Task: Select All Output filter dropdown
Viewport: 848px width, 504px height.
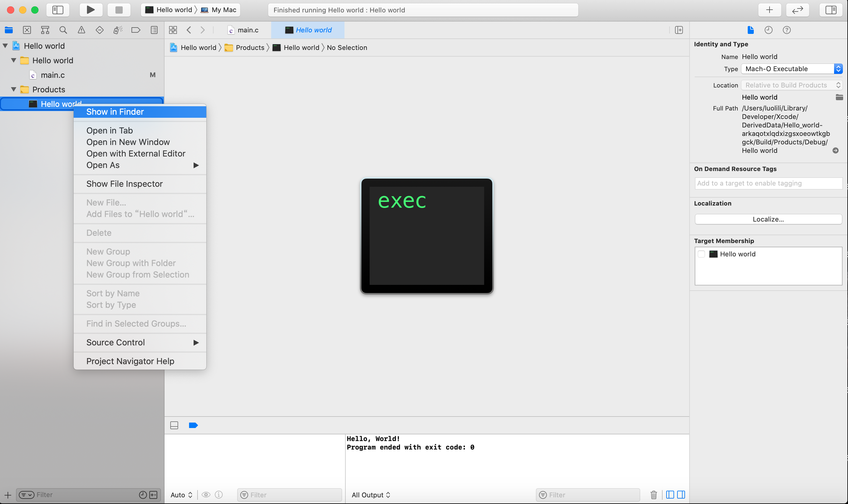Action: 371,494
